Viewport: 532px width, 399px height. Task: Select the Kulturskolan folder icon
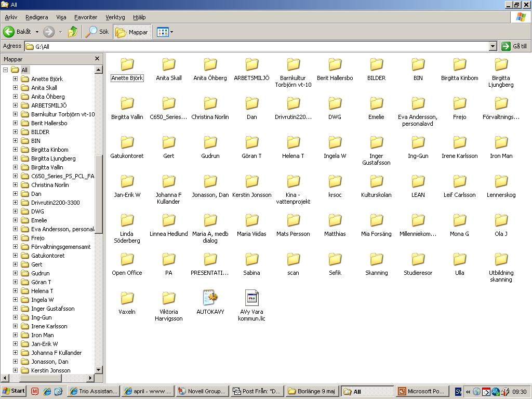click(376, 181)
